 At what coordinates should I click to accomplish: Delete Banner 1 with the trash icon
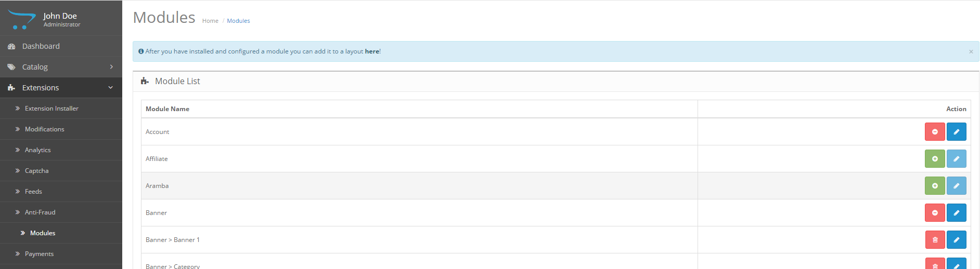(x=935, y=240)
